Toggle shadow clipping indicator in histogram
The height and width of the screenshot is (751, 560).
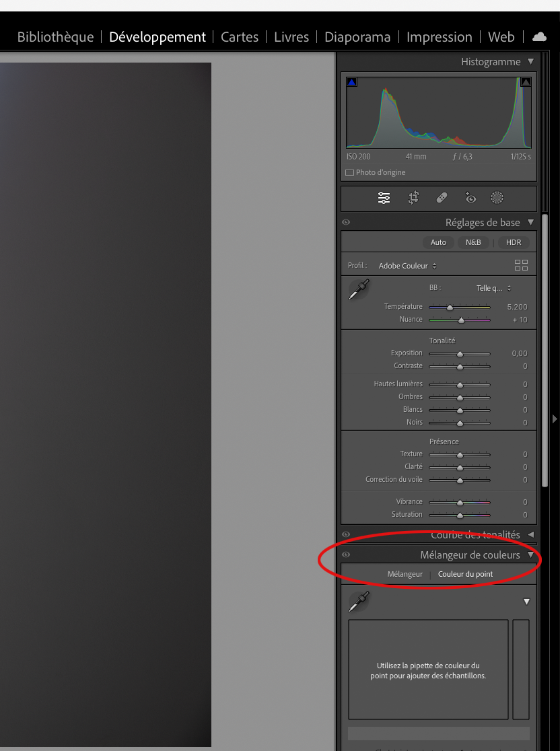[x=351, y=82]
